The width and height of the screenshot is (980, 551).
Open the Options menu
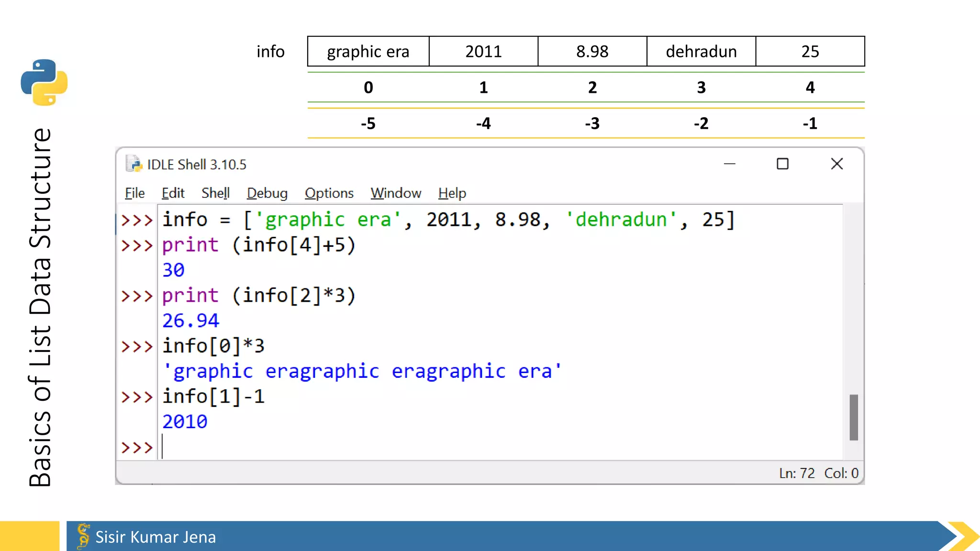329,193
